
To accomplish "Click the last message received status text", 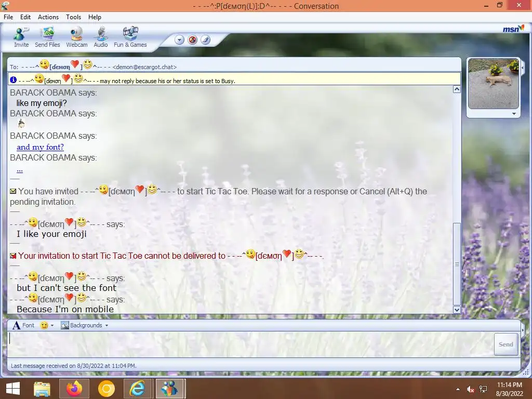I will pos(74,366).
